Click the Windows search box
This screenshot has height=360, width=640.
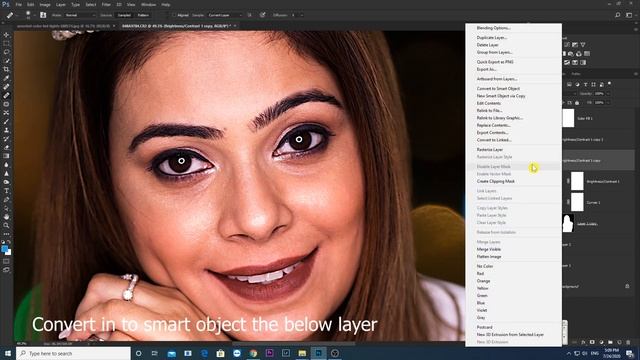(x=73, y=353)
